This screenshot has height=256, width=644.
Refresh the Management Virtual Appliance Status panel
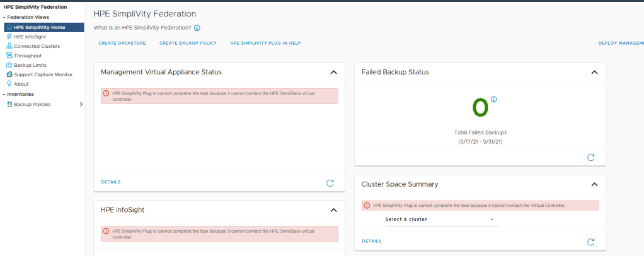click(x=330, y=183)
